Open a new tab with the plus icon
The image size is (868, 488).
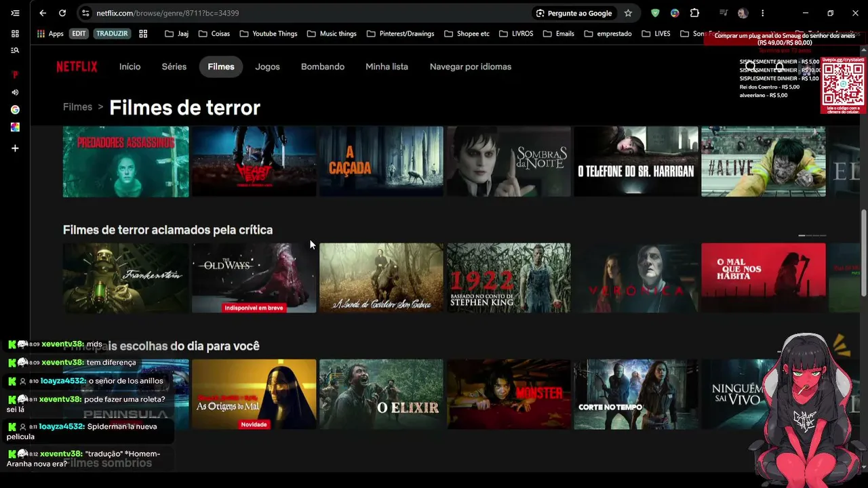coord(15,148)
